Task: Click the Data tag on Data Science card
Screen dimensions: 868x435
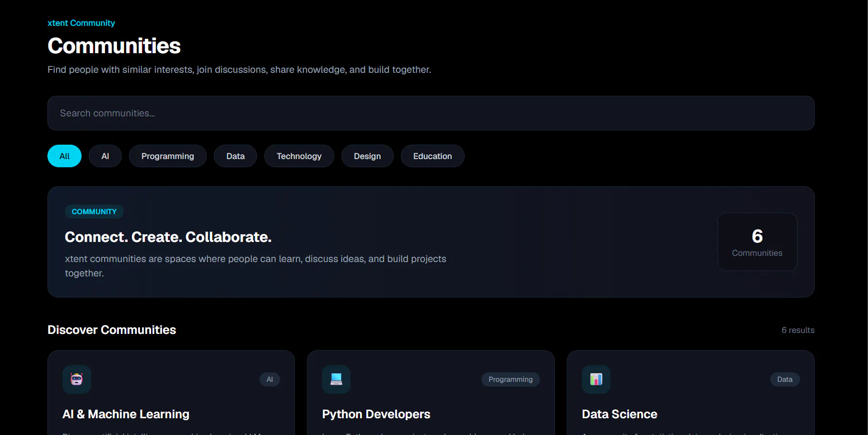Action: tap(785, 379)
